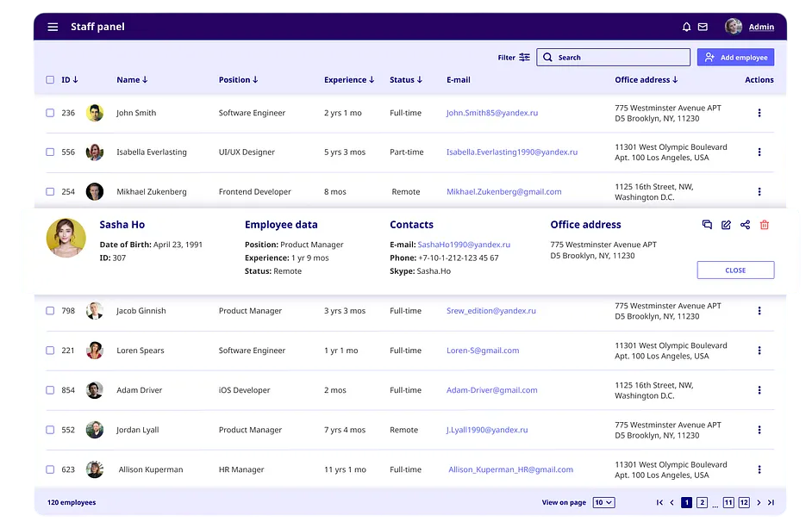
Task: Select the checkbox for Allison Kuperman
Action: [x=50, y=470]
